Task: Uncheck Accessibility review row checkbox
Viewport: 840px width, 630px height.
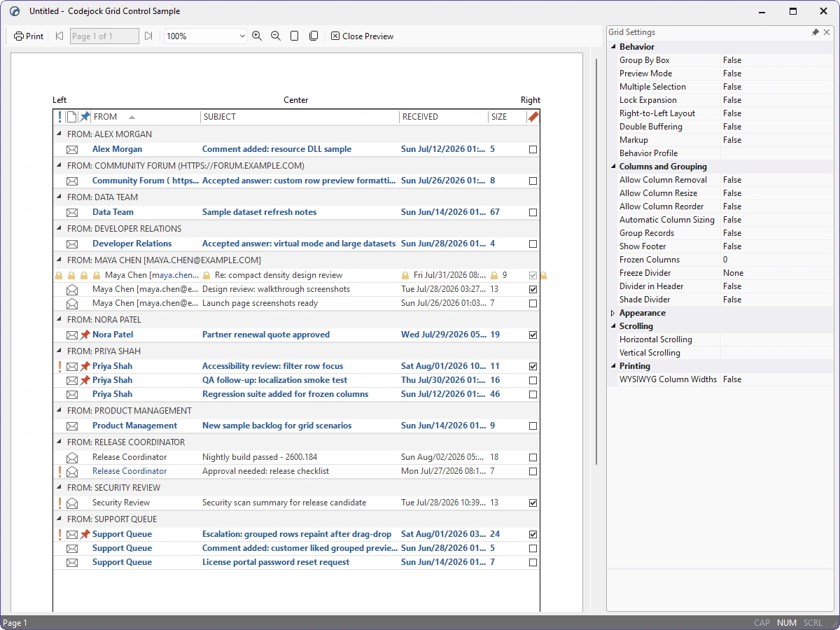Action: [x=533, y=366]
